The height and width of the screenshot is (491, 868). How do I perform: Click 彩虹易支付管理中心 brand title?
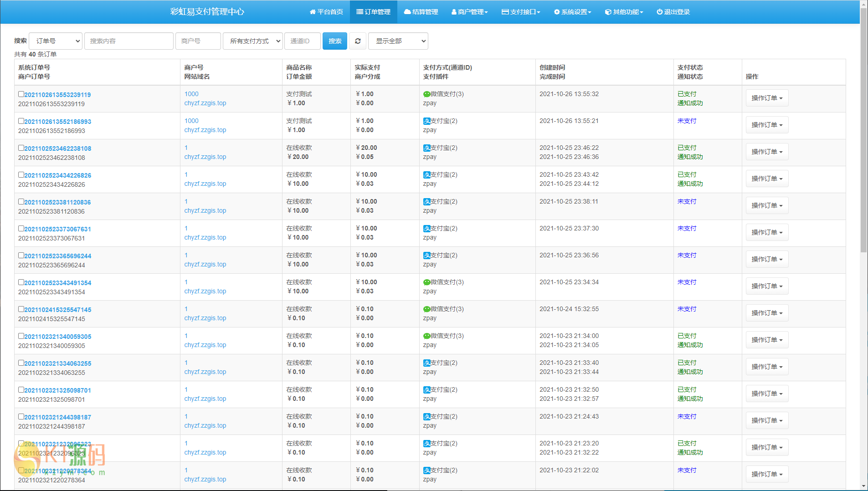click(x=207, y=12)
